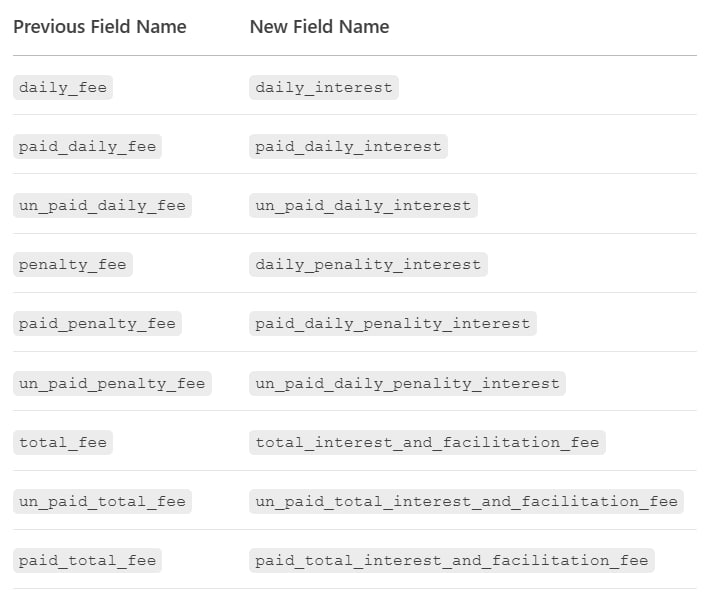
Task: Select the penalty_fee field name
Action: (x=72, y=265)
